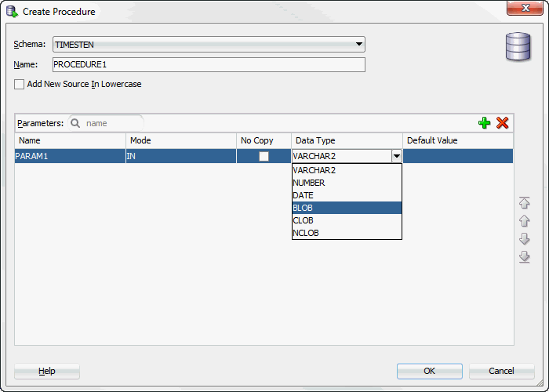Click the Data Type column header
Screen dimensions: 549x392
click(x=347, y=140)
